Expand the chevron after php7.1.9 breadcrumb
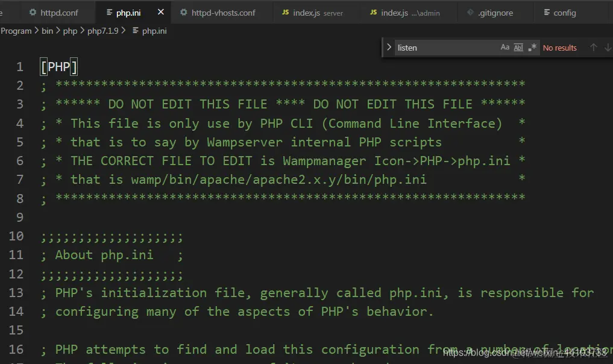 [124, 30]
